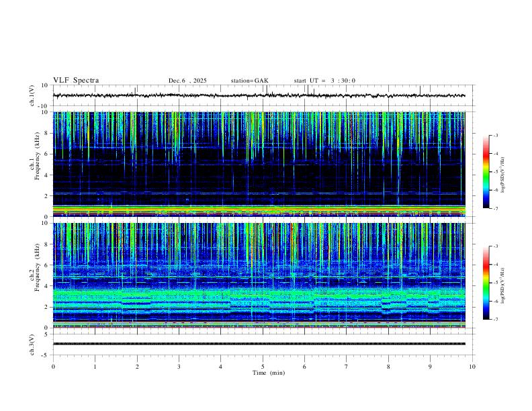Click the "5" tick on ch.3(V) axis
This screenshot has width=532, height=411.
click(x=46, y=334)
